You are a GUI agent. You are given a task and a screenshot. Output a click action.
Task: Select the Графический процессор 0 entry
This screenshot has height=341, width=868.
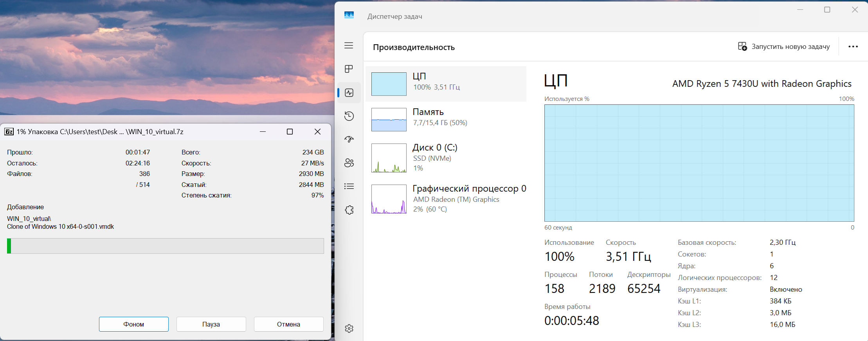coord(446,199)
